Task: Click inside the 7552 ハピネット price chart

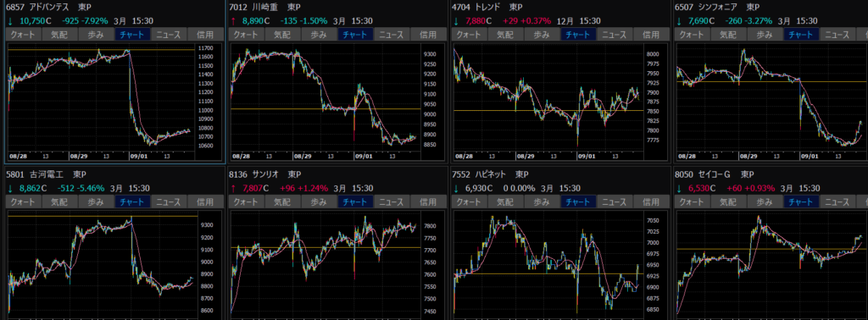Action: [548, 265]
